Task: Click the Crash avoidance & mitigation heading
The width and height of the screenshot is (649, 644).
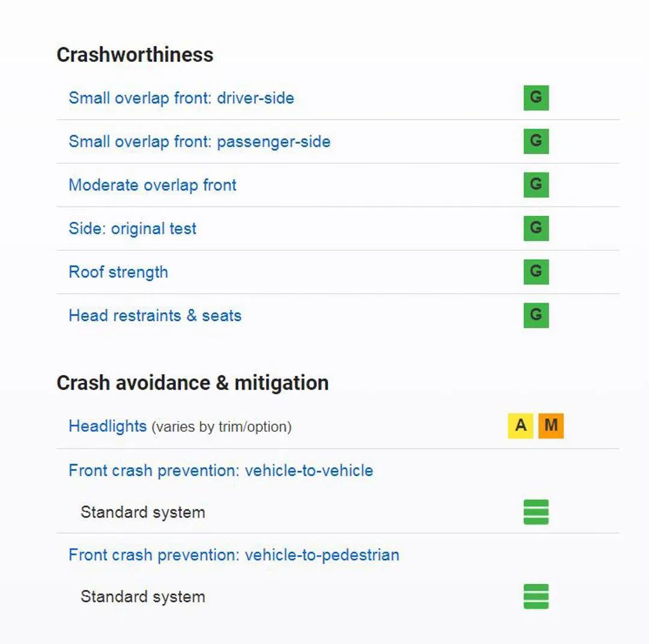Action: click(192, 383)
